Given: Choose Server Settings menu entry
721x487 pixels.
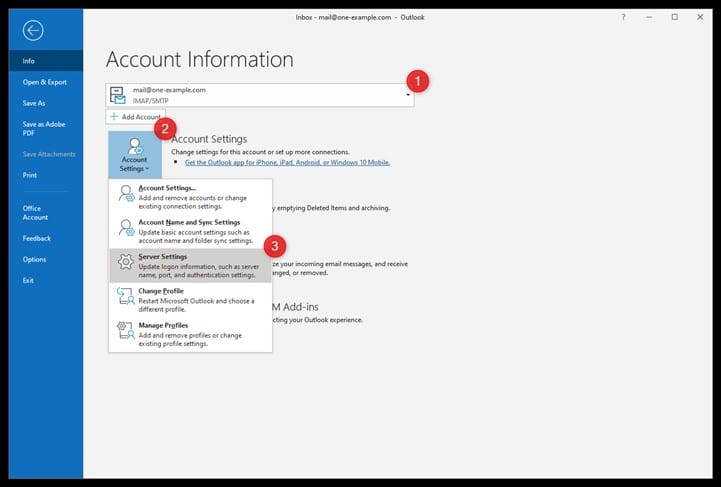Looking at the screenshot, I should [x=190, y=265].
